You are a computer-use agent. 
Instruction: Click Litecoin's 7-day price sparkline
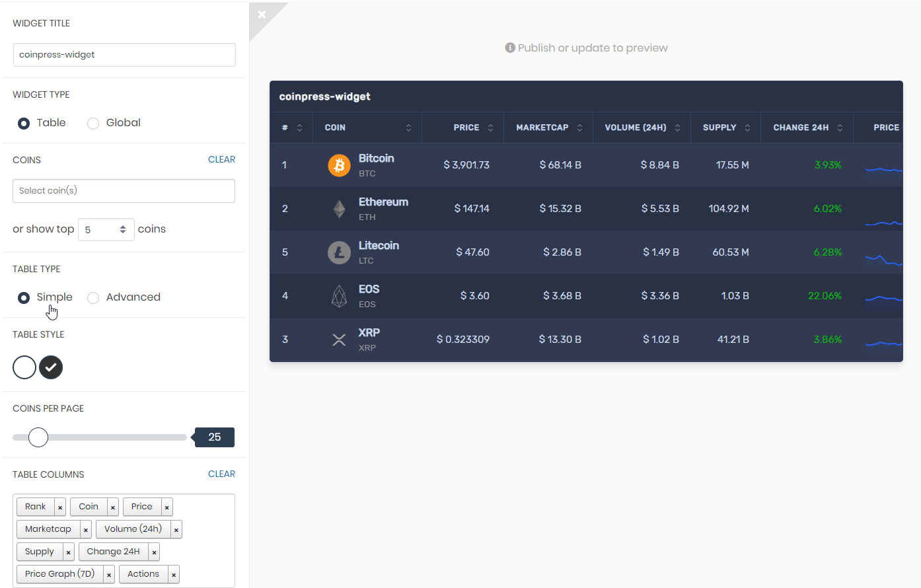[x=884, y=260]
